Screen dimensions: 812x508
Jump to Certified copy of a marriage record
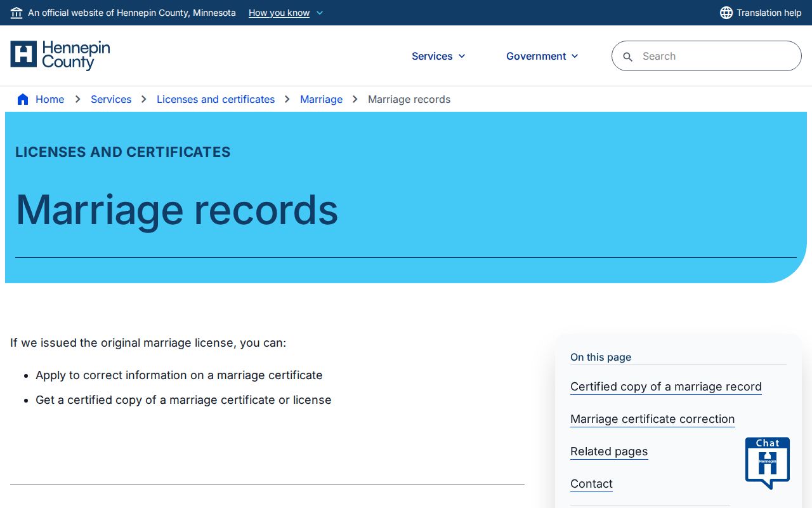[666, 387]
